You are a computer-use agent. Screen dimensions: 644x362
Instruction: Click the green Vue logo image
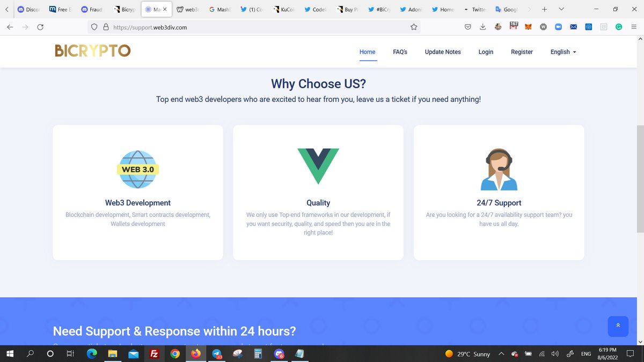click(318, 166)
